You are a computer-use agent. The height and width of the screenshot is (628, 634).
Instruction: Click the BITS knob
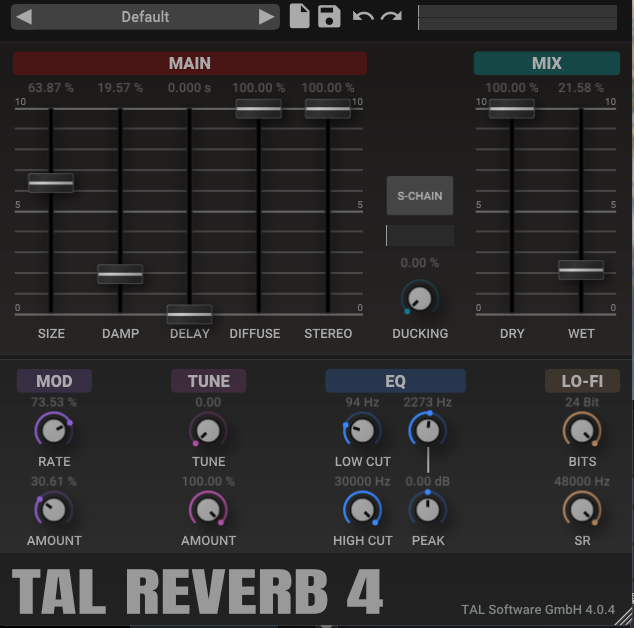[x=582, y=430]
